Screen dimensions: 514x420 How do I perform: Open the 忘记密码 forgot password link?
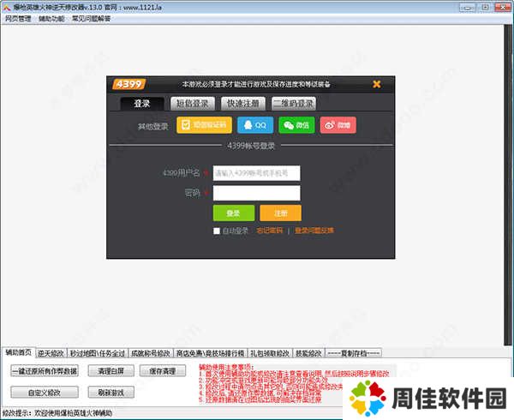pyautogui.click(x=270, y=231)
